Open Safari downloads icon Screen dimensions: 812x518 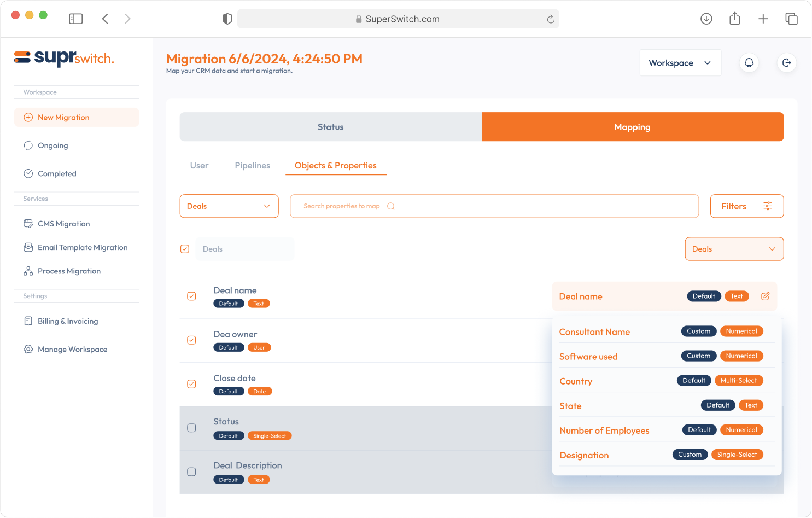pyautogui.click(x=706, y=19)
